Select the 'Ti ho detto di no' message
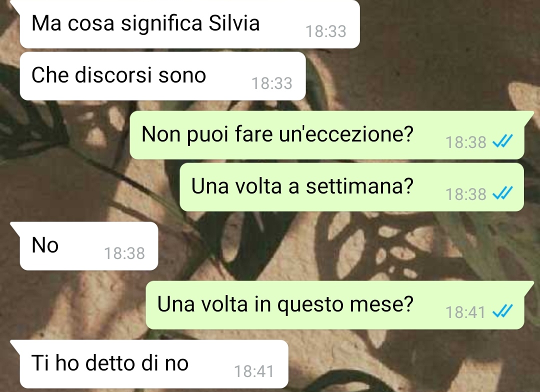 tap(154, 364)
